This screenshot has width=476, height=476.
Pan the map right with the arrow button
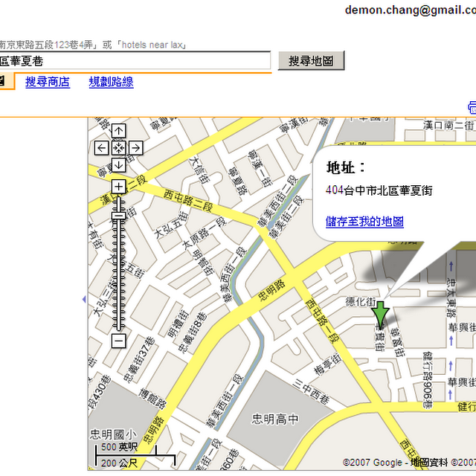point(135,148)
